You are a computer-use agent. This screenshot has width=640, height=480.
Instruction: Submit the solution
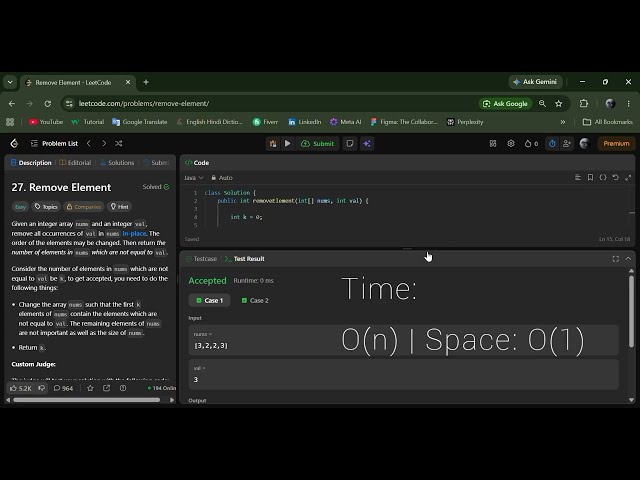click(x=318, y=143)
